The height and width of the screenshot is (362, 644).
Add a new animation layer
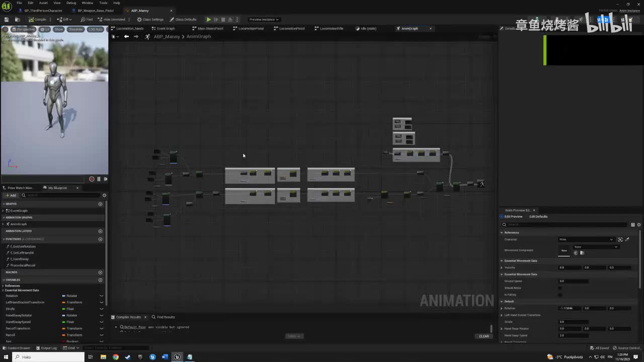tap(100, 231)
